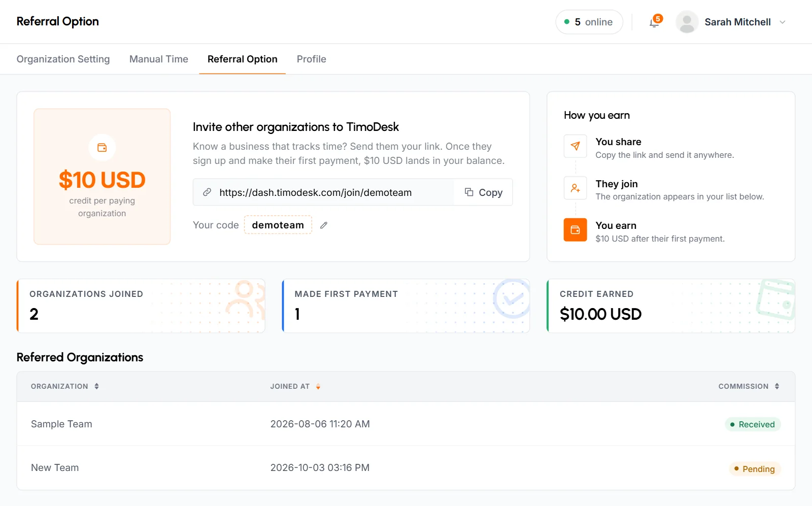This screenshot has height=506, width=812.
Task: Click the link chain icon
Action: point(207,192)
